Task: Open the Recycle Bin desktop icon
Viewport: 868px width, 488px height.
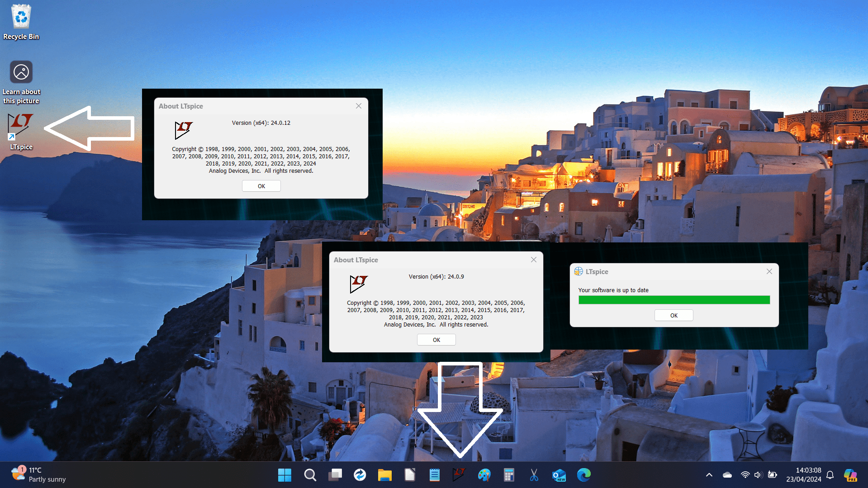Action: pyautogui.click(x=21, y=23)
